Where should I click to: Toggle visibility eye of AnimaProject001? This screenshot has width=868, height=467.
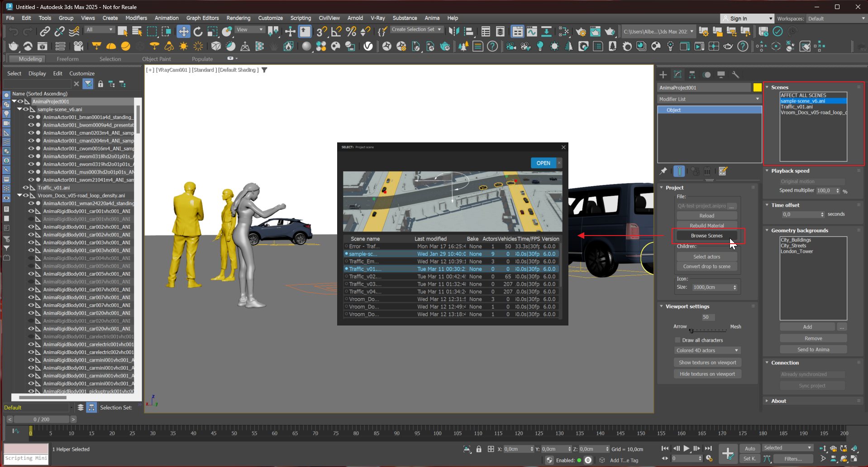click(20, 102)
